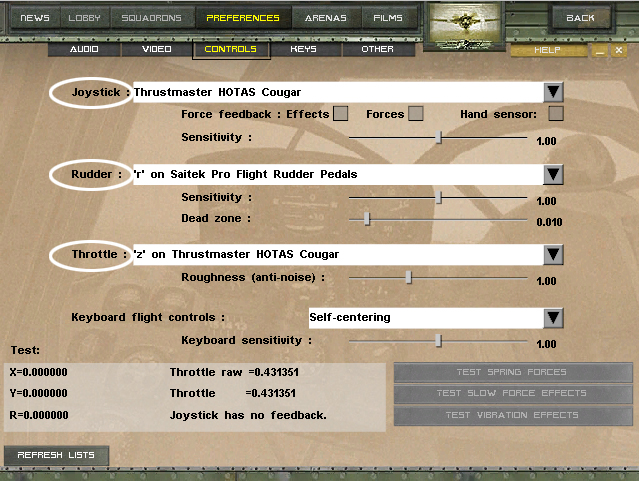Screen dimensions: 639x481
Task: Adjust the Joystick Sensitivity slider handle
Action: (x=438, y=137)
